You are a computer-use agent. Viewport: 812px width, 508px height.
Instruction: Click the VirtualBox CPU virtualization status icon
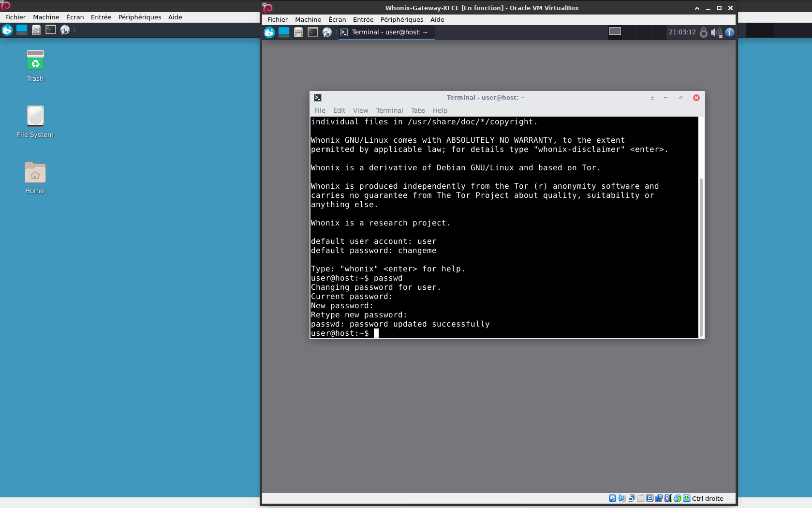[x=668, y=498]
